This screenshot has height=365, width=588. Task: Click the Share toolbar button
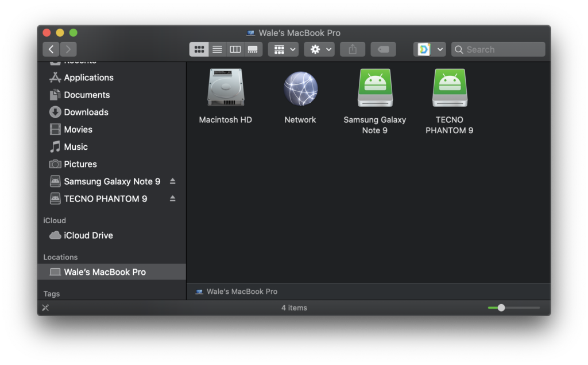[x=353, y=49]
